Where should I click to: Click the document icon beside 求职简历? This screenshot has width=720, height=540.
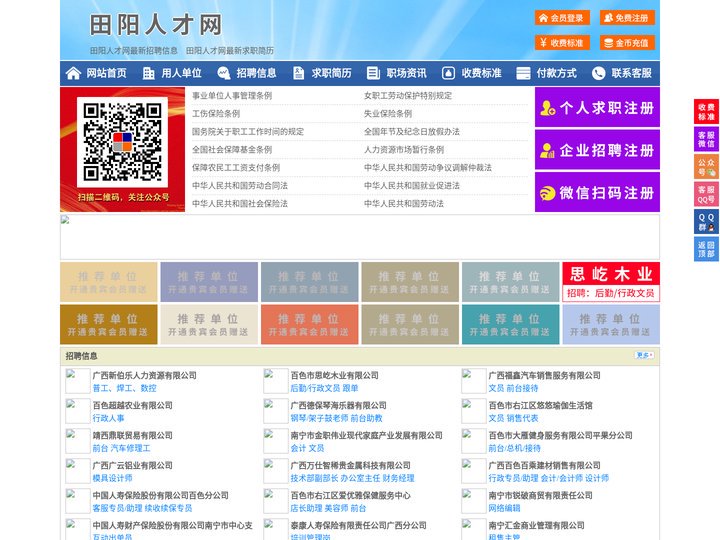click(298, 73)
